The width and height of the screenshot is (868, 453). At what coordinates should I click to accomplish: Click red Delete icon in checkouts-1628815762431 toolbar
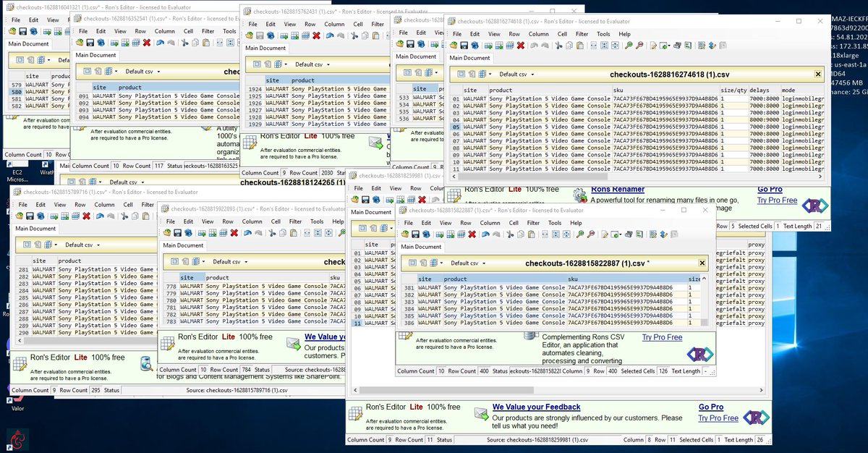[316, 35]
